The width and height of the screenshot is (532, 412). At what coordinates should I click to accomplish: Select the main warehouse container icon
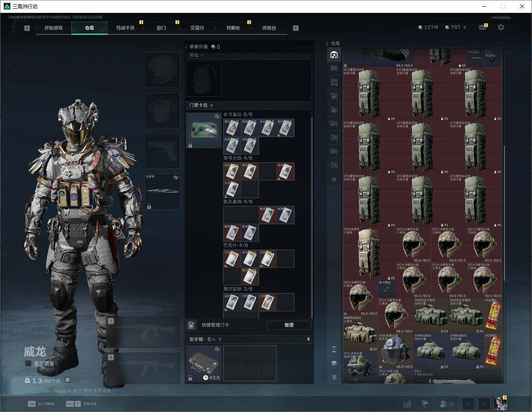(x=334, y=55)
